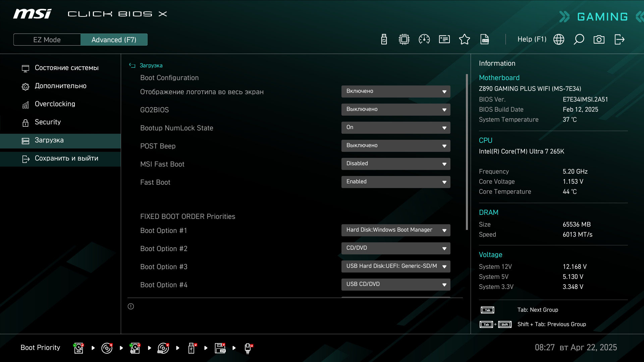The height and width of the screenshot is (362, 644).
Task: Open Boot Option #2 CD/DVD dropdown
Action: pyautogui.click(x=396, y=248)
